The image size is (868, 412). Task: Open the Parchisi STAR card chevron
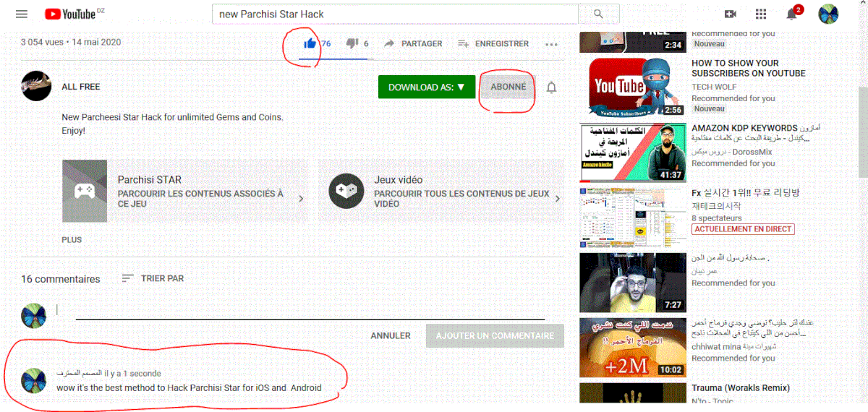pos(301,198)
